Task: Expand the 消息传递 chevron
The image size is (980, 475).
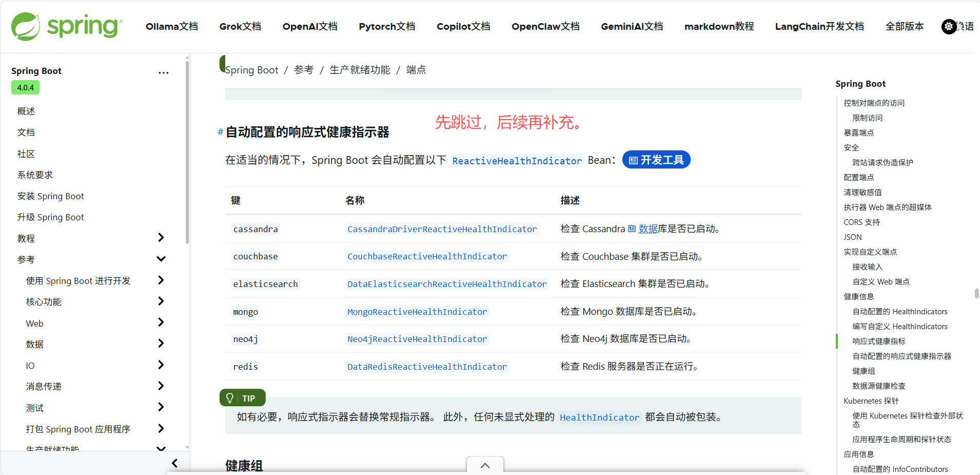Action: coord(161,386)
